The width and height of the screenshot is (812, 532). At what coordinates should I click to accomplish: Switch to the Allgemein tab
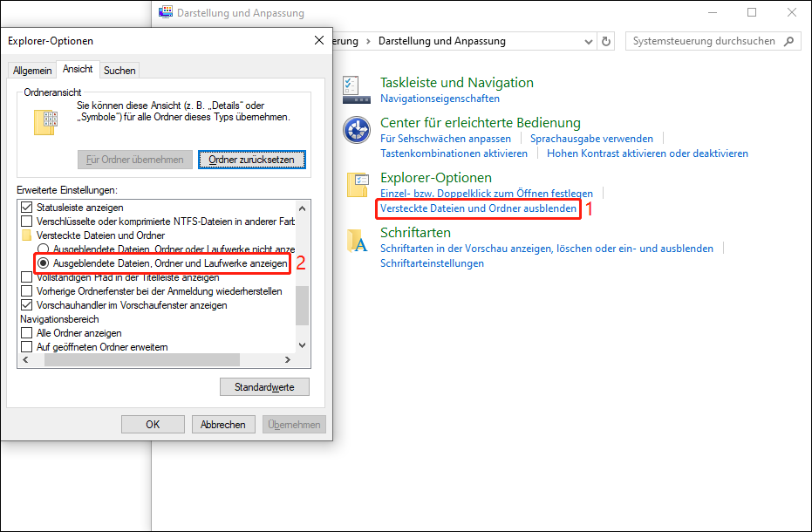click(32, 70)
